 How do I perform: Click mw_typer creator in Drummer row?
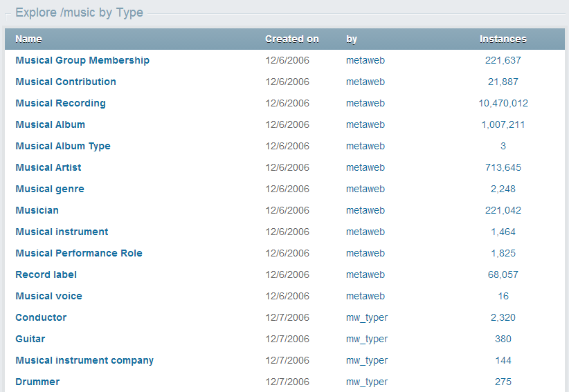pos(367,382)
